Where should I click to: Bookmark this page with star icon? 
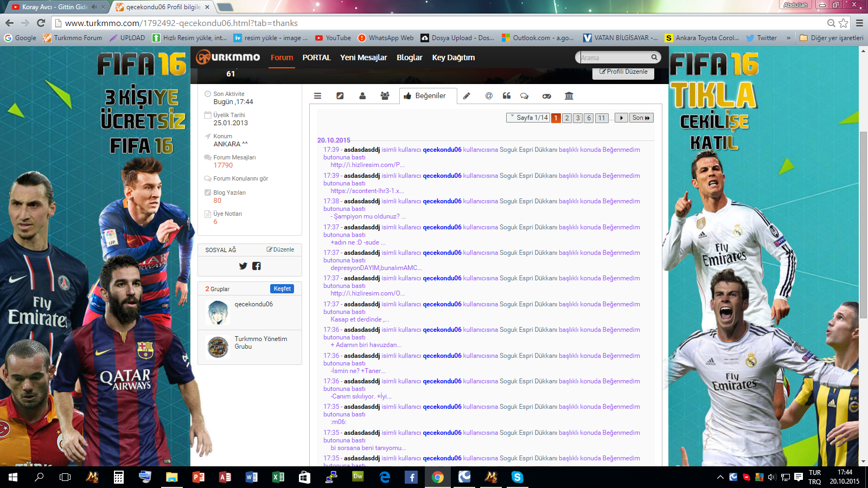pyautogui.click(x=843, y=23)
